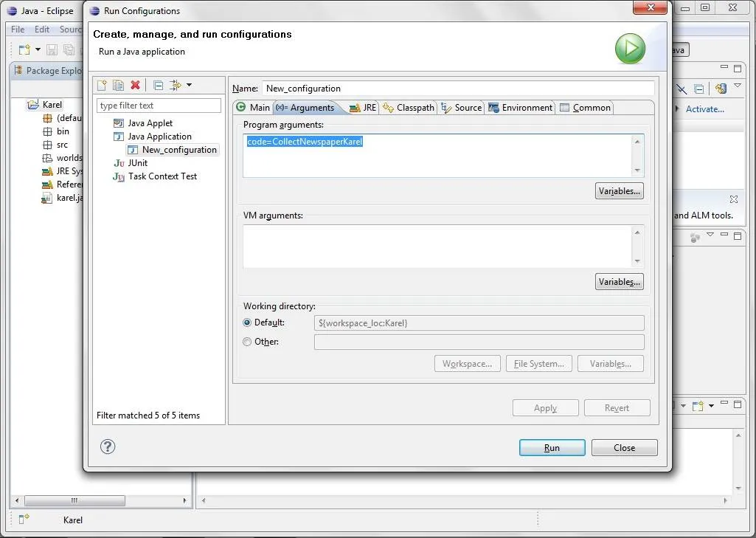The height and width of the screenshot is (538, 756).
Task: Click the bin package icon in Package Explorer
Action: click(x=47, y=131)
